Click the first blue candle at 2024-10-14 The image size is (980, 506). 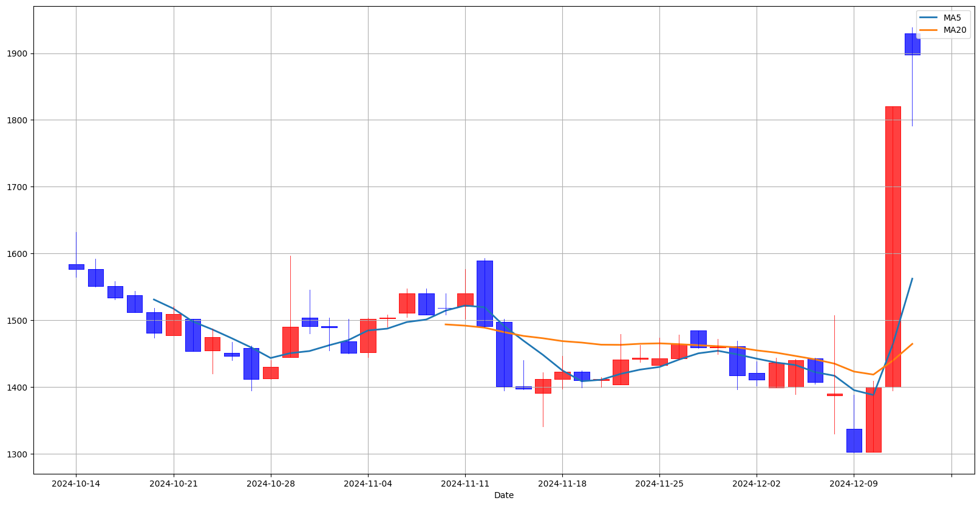tap(76, 267)
